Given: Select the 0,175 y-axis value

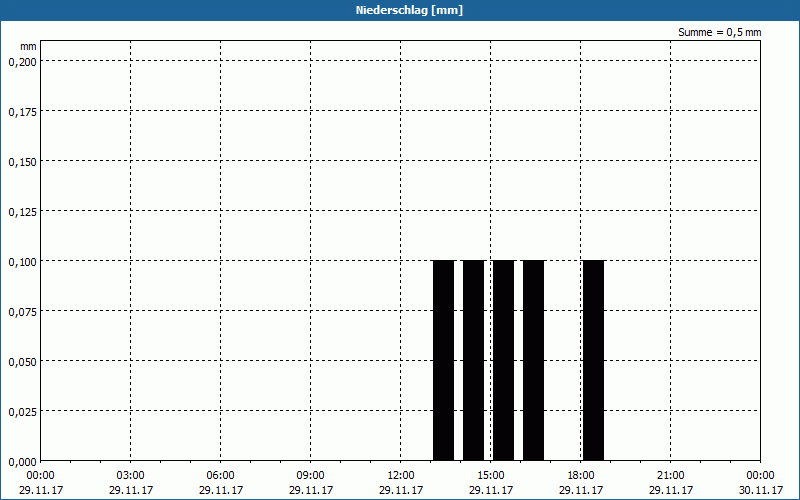Looking at the screenshot, I should 22,112.
